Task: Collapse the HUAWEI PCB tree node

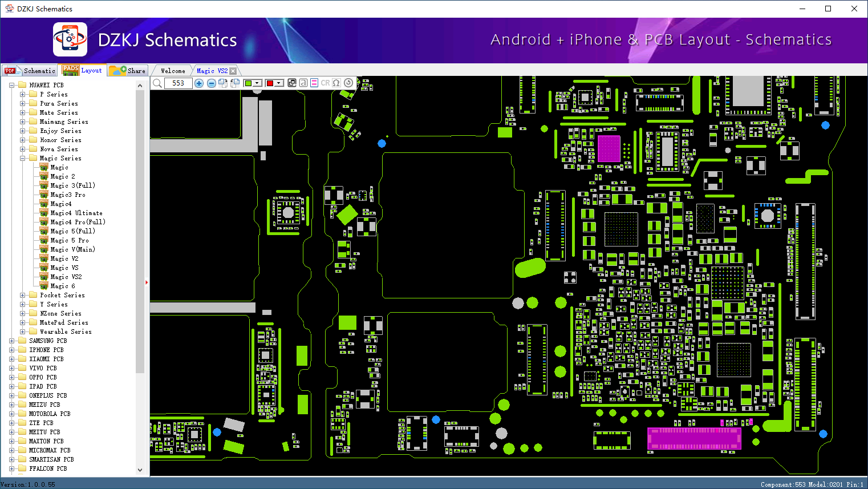Action: pos(12,85)
